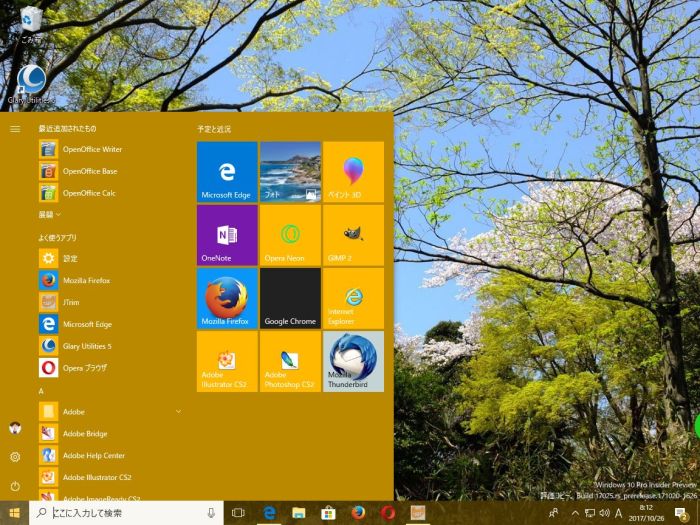Screen dimensions: 700x525
Task: Show hidden system tray icons chevron
Action: pyautogui.click(x=574, y=513)
